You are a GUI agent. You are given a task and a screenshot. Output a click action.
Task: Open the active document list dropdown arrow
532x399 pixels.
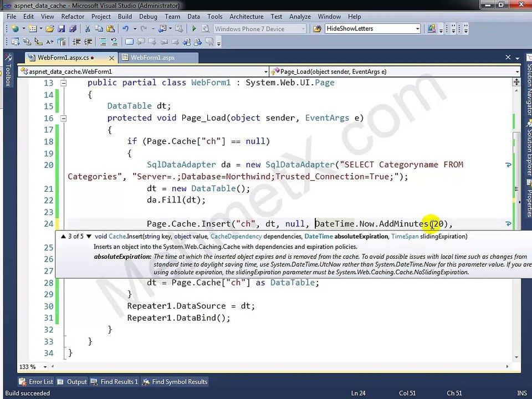[x=518, y=58]
